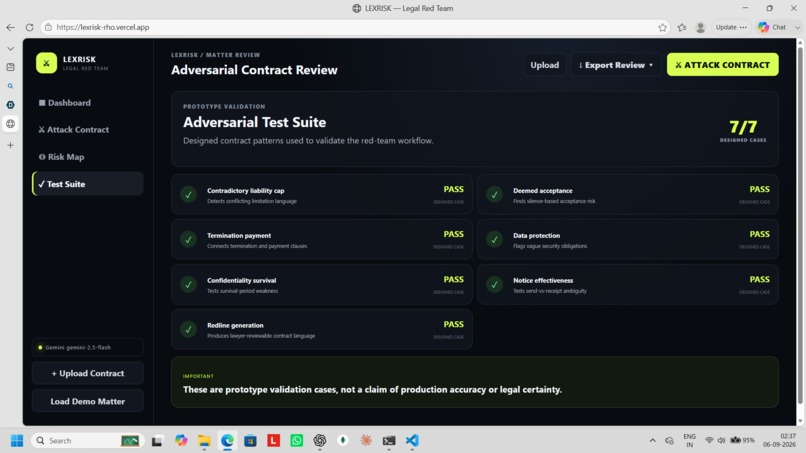Click the Deemed acceptance check icon

(x=494, y=194)
